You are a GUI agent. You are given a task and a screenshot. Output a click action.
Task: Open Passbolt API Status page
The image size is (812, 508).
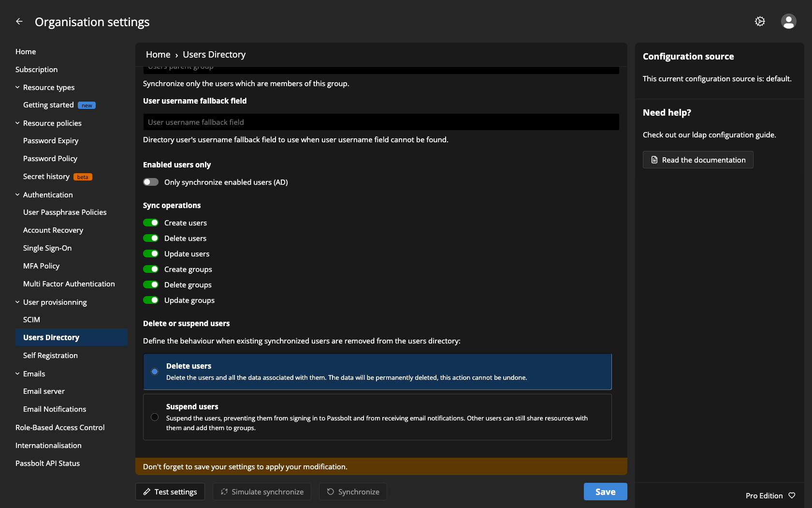(47, 463)
